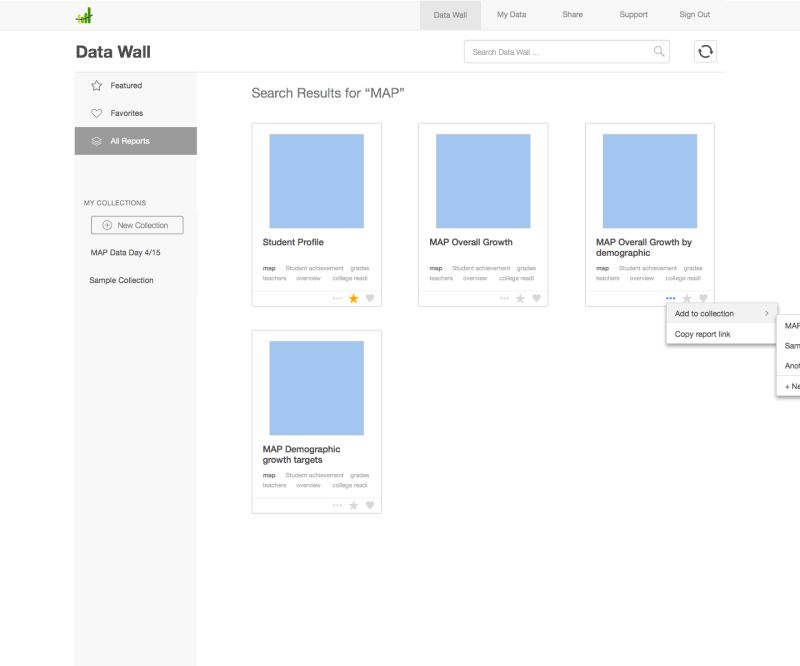Click inside the Search Data Wall field

560,50
